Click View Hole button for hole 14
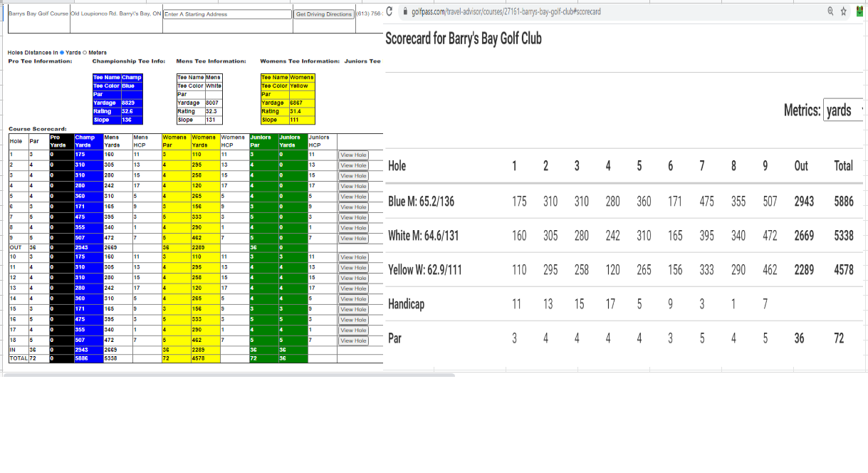868x473 pixels. pos(353,298)
